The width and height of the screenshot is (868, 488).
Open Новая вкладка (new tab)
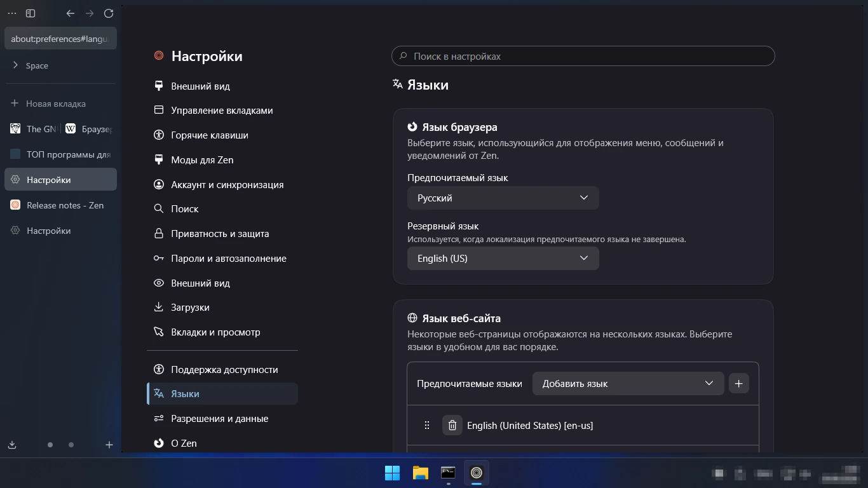(x=60, y=104)
